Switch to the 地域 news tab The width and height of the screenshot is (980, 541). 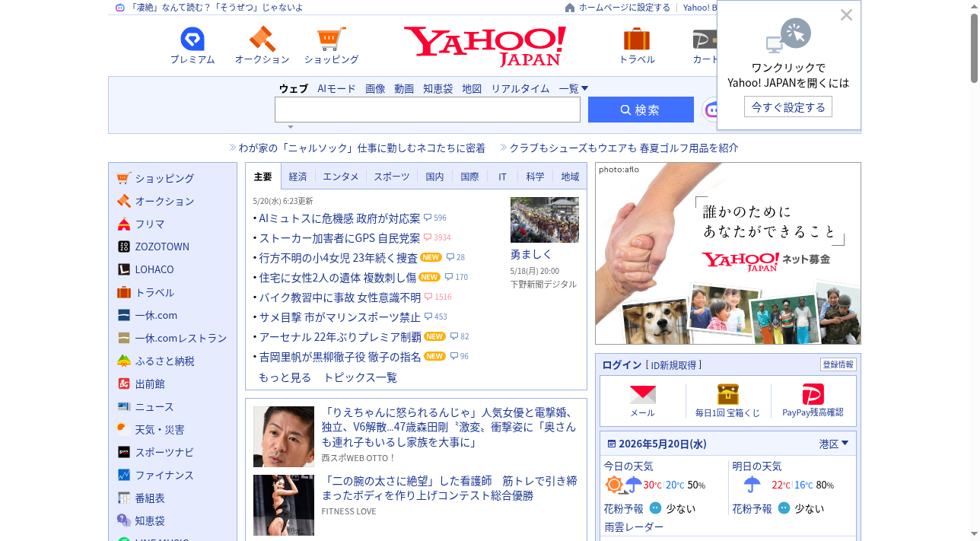(570, 177)
